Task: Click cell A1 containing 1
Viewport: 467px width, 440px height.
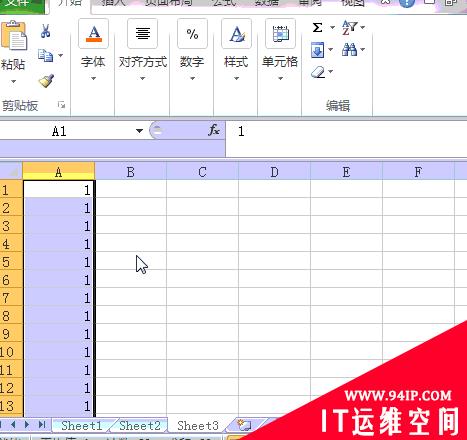Action: pos(59,190)
